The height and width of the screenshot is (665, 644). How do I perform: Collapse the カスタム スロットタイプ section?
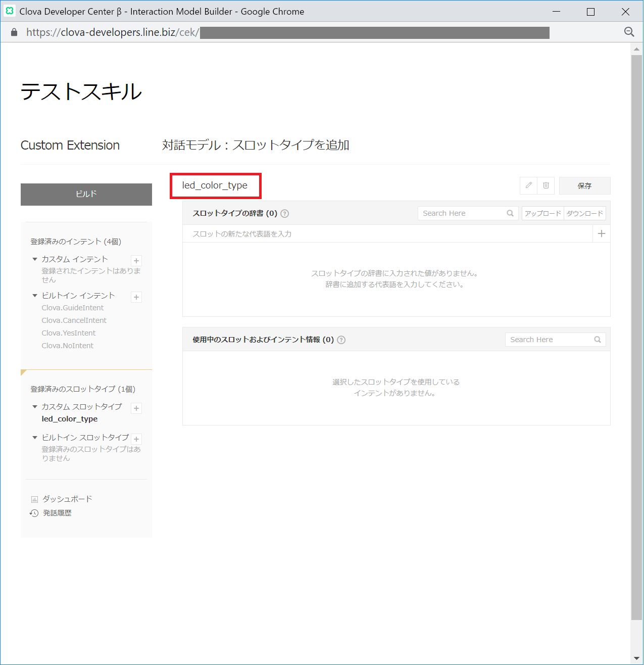(35, 407)
